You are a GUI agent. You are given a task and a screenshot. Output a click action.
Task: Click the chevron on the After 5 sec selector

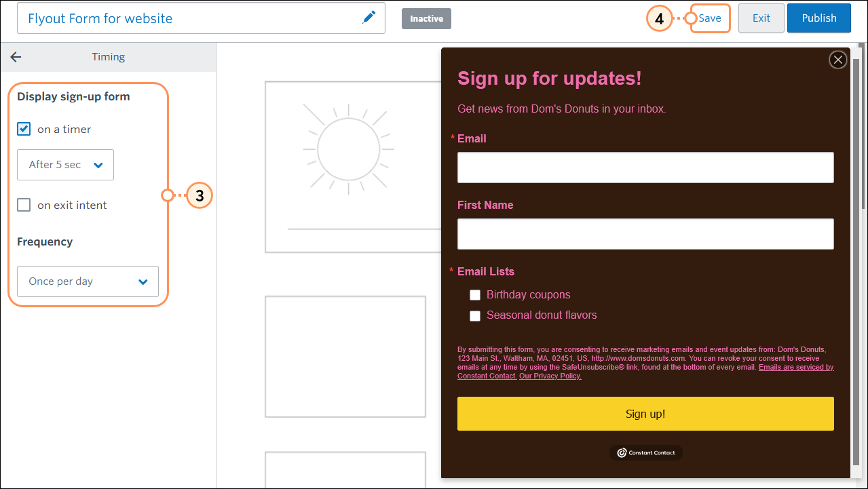(x=100, y=164)
